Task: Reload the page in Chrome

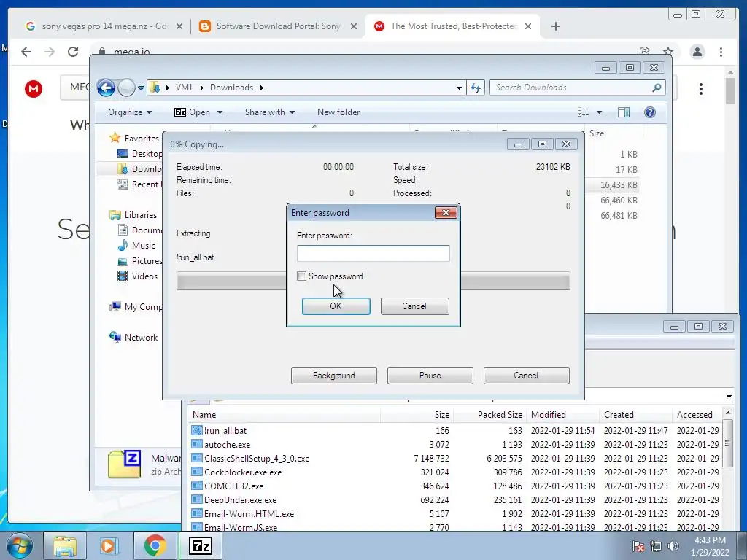Action: 73,52
